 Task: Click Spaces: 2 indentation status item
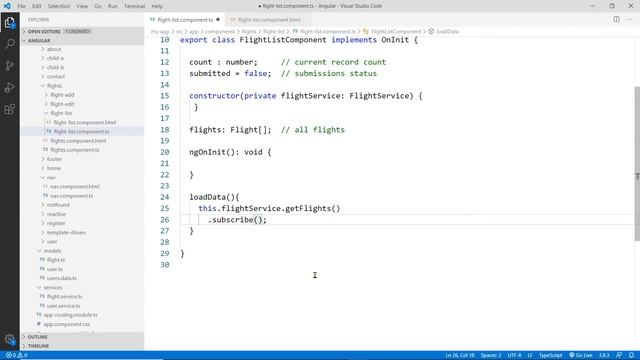[x=491, y=355]
